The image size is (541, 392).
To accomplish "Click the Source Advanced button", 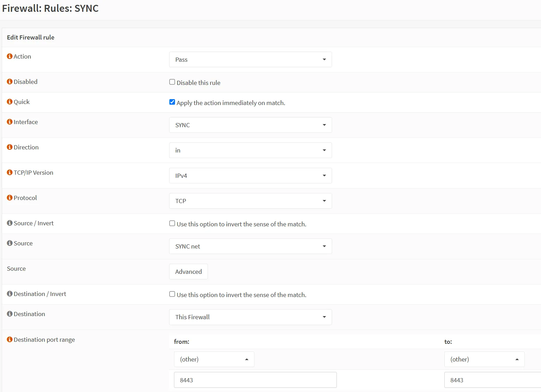I will tap(188, 271).
